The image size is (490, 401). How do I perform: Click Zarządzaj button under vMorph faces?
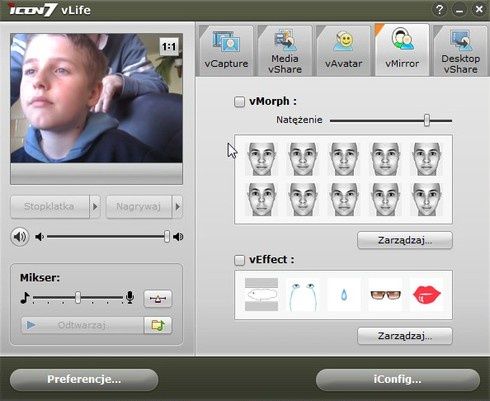(x=405, y=240)
